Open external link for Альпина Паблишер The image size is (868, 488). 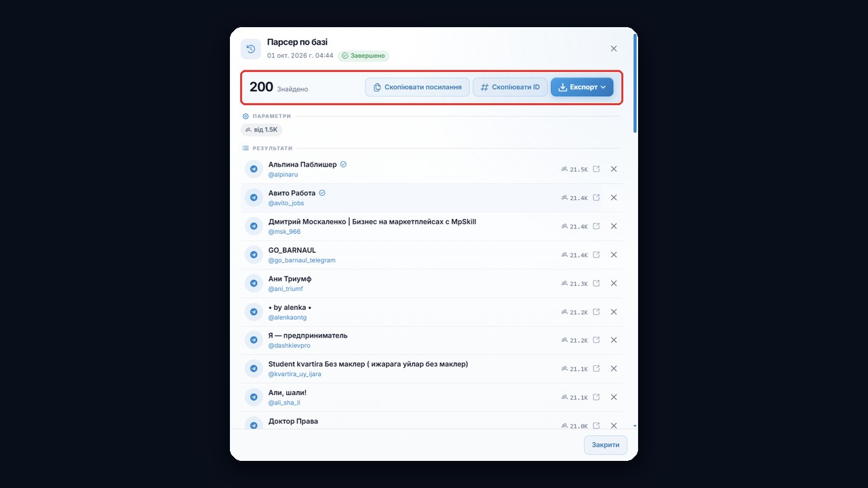click(x=596, y=169)
